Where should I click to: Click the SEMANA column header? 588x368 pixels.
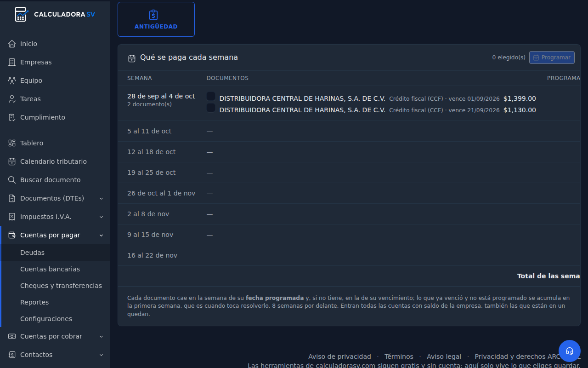140,78
